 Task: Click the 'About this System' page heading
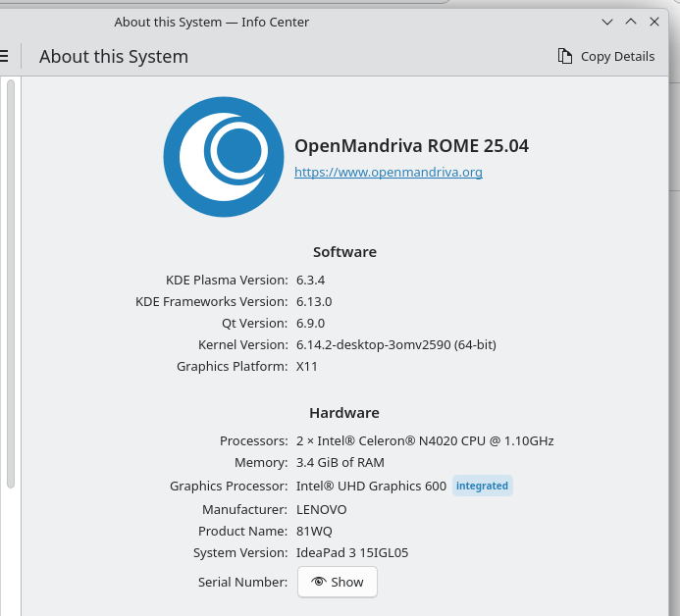pos(114,56)
